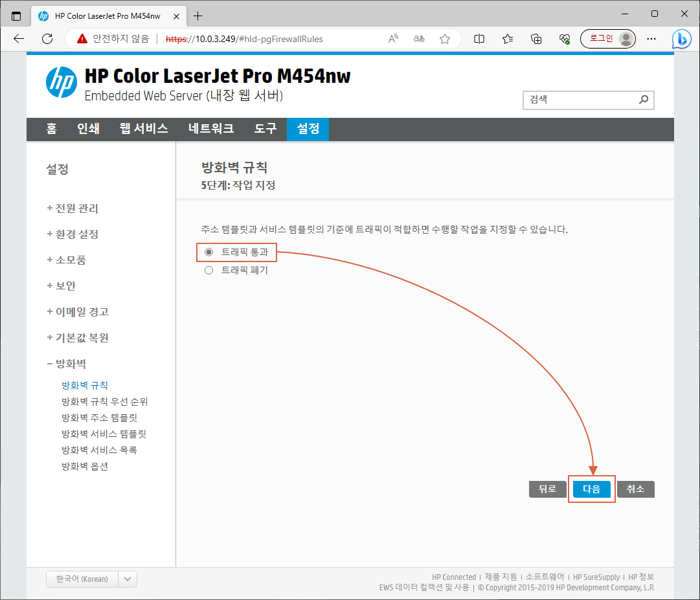Select the 트래픽 폐기 radio button
The image size is (700, 600).
209,271
